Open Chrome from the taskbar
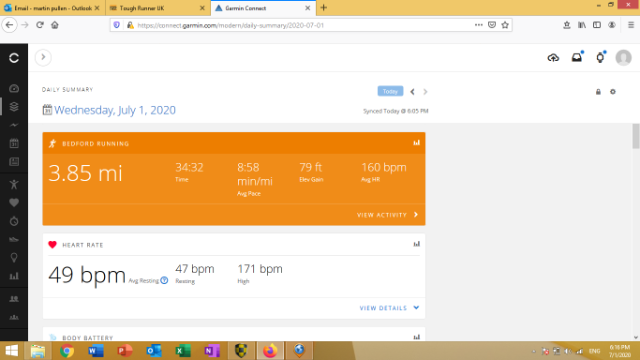The image size is (640, 360). [67, 351]
